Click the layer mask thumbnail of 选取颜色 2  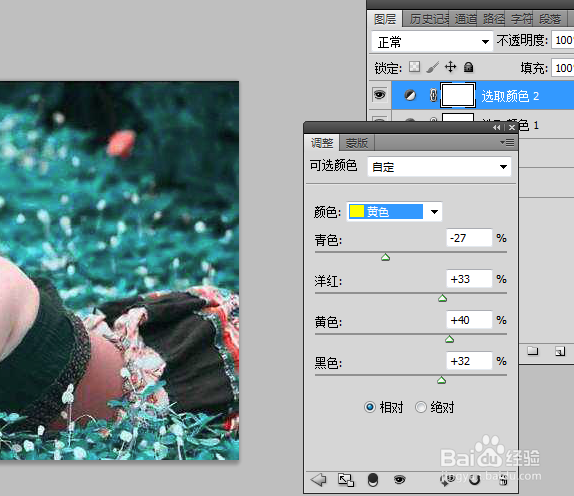458,95
